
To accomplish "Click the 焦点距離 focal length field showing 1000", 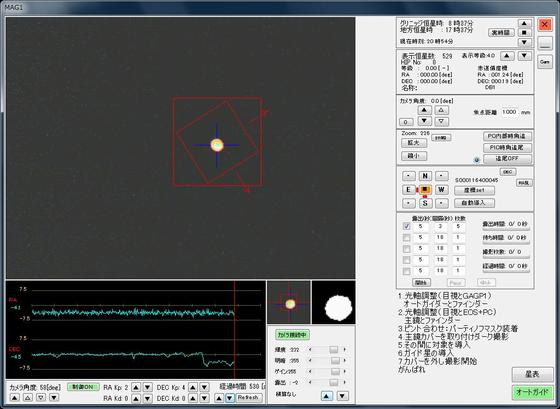I will tap(509, 112).
